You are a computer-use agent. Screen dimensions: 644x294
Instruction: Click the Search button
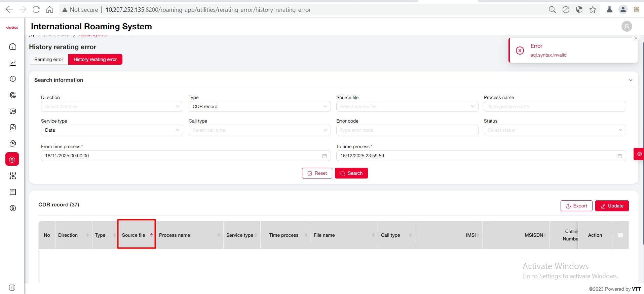click(x=351, y=173)
